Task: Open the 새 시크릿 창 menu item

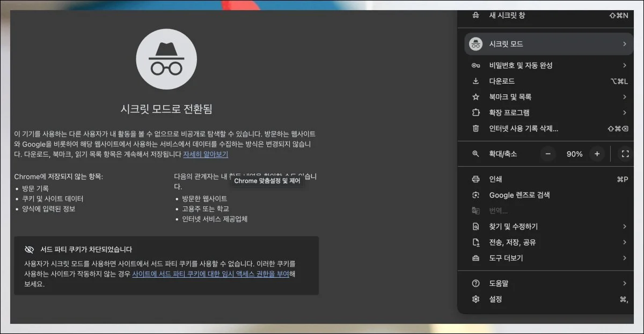Action: pyautogui.click(x=507, y=16)
